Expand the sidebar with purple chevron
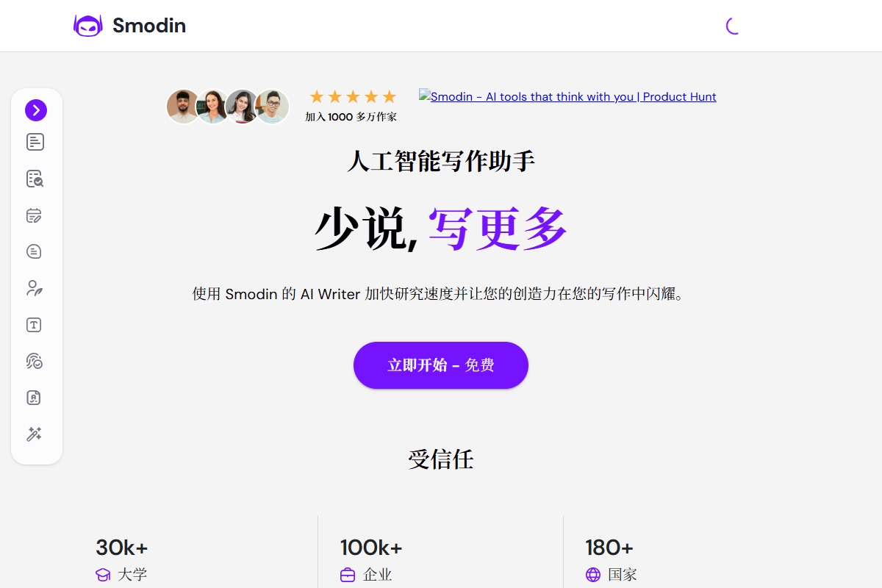The width and height of the screenshot is (882, 588). [36, 110]
